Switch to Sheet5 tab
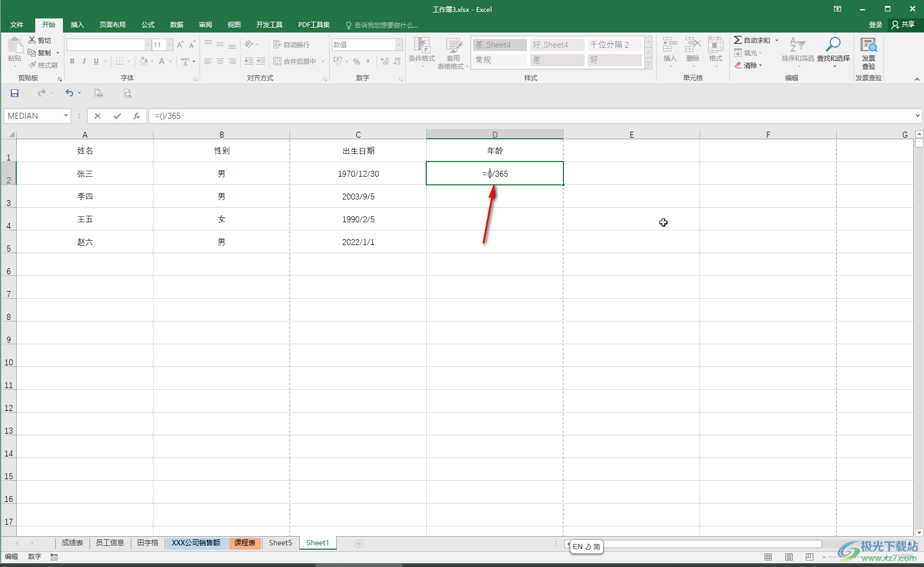This screenshot has height=567, width=924. point(280,543)
